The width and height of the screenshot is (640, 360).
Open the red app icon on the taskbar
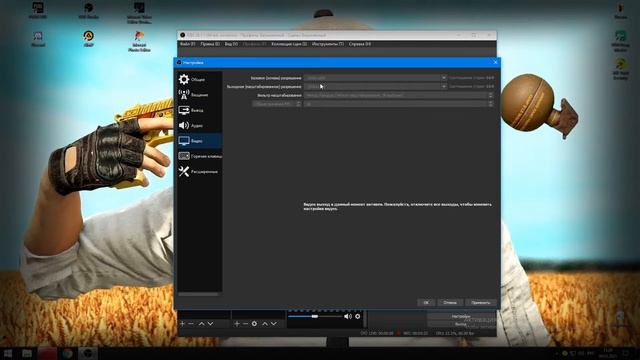[47, 353]
